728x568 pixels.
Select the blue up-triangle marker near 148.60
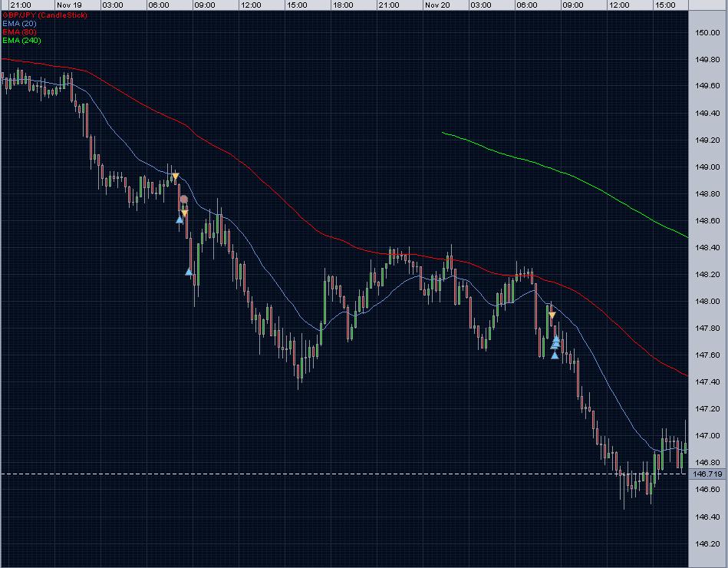(180, 220)
